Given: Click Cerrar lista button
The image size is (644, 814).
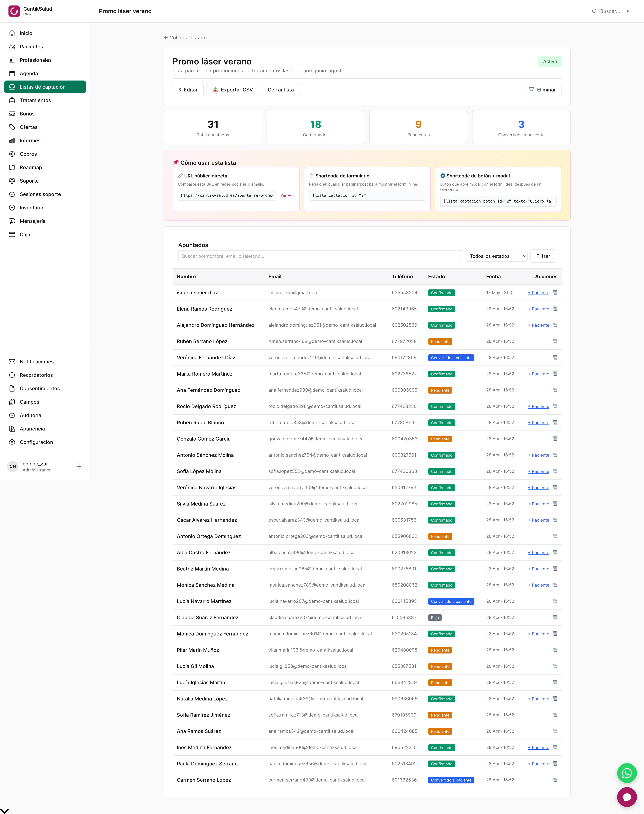Looking at the screenshot, I should (280, 90).
